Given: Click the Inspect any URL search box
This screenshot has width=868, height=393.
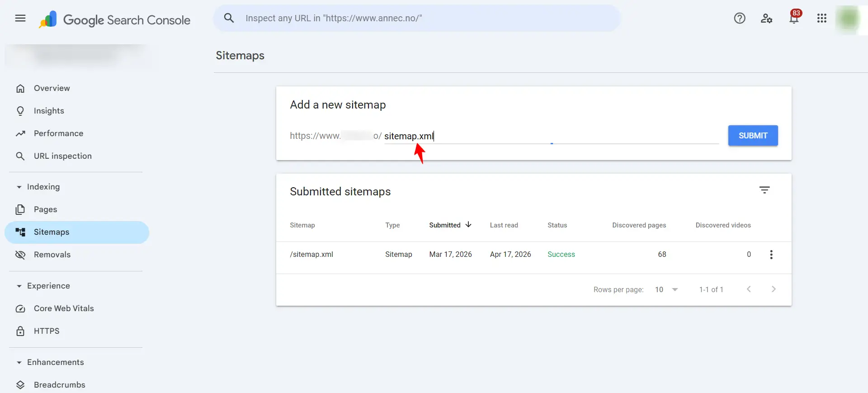Looking at the screenshot, I should [x=416, y=18].
